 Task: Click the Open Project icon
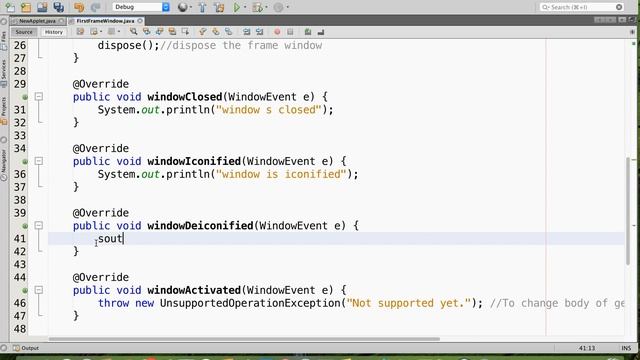42,7
